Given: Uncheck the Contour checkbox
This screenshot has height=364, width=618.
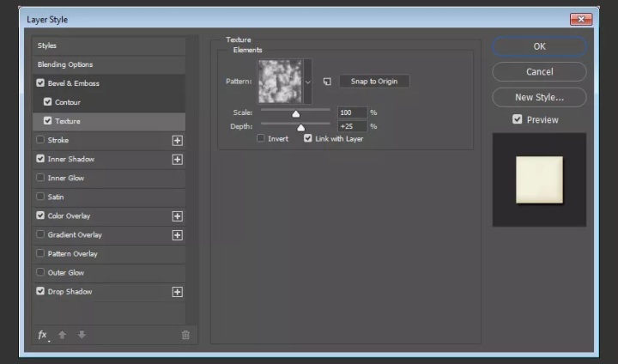Looking at the screenshot, I should (x=48, y=102).
